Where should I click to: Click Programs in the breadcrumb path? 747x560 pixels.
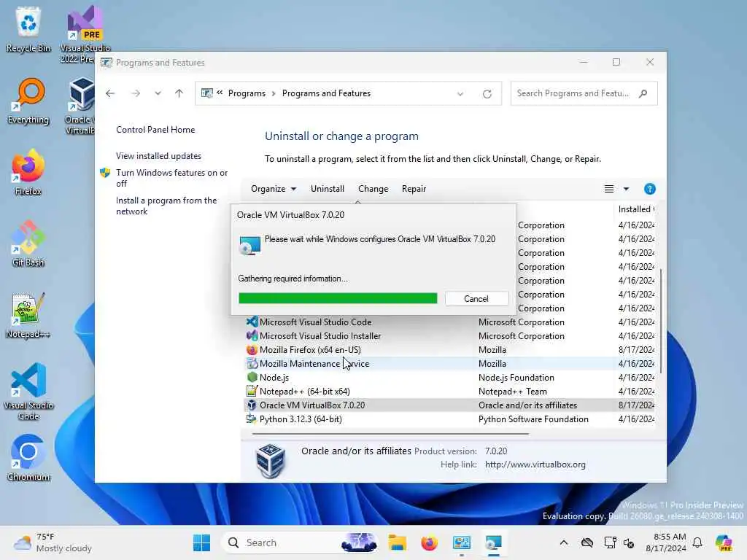[247, 93]
